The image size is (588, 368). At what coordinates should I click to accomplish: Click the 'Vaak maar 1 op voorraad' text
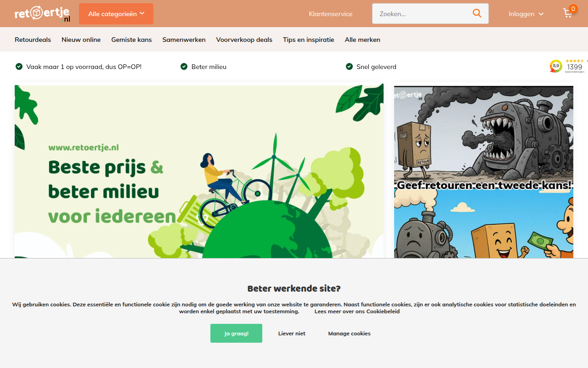(x=84, y=67)
